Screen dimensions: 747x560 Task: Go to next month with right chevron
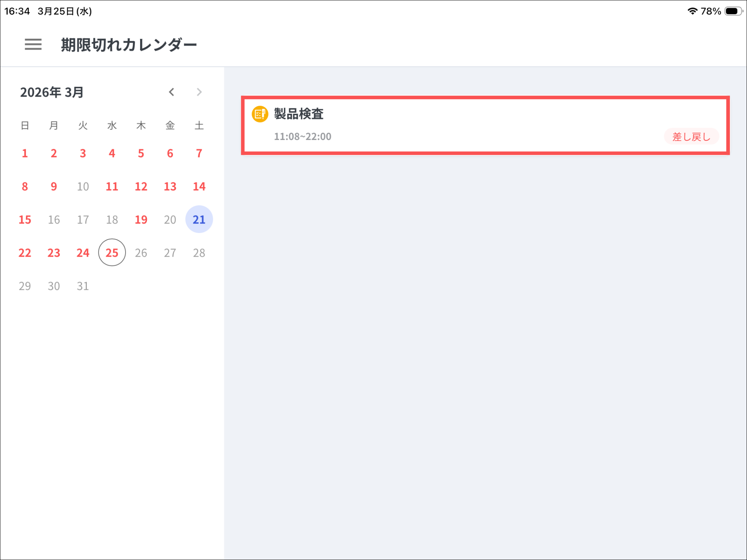pyautogui.click(x=199, y=92)
